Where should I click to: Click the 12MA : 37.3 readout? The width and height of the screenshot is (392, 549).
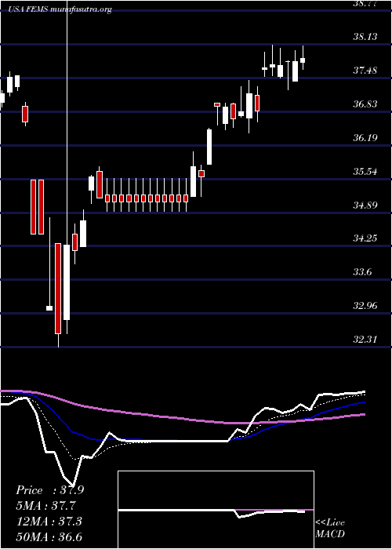pyautogui.click(x=49, y=522)
